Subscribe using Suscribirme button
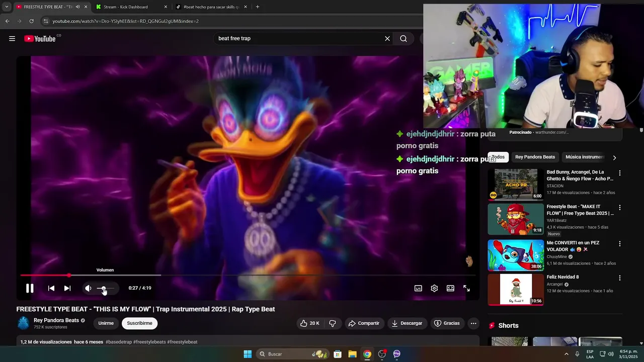The width and height of the screenshot is (644, 362). 139,323
